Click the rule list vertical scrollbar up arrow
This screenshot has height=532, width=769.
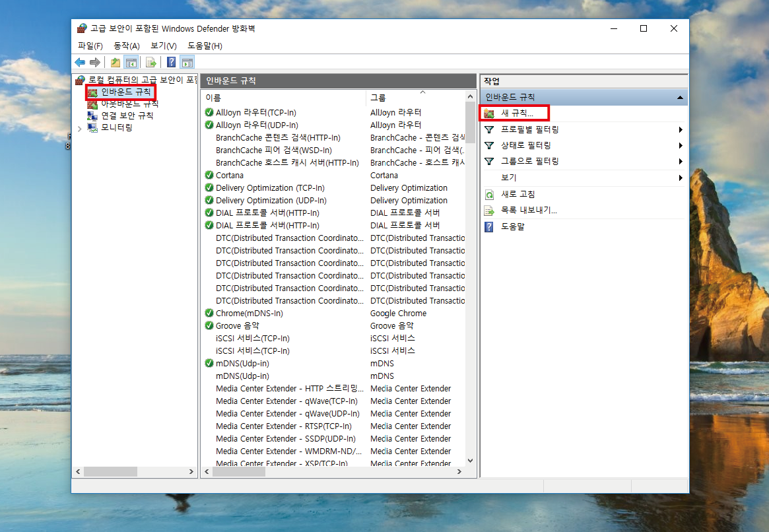tap(471, 96)
